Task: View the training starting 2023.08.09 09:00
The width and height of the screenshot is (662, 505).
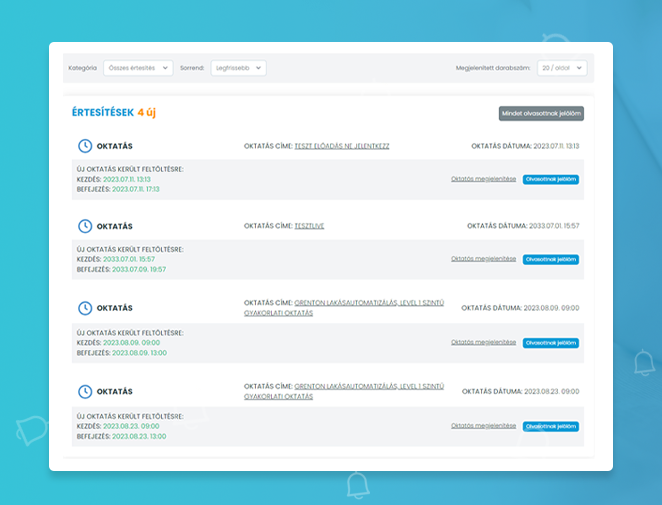Action: 483,342
